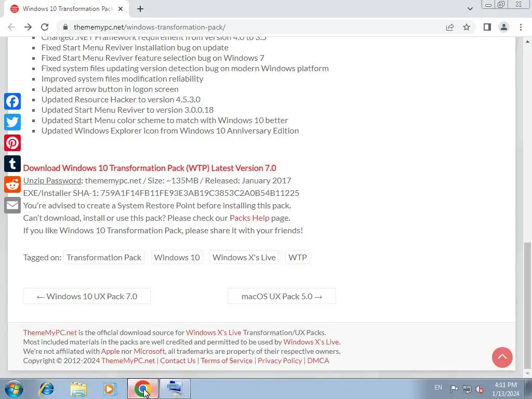532x399 pixels.
Task: Pin page with Pinterest sidebar icon
Action: pos(12,143)
